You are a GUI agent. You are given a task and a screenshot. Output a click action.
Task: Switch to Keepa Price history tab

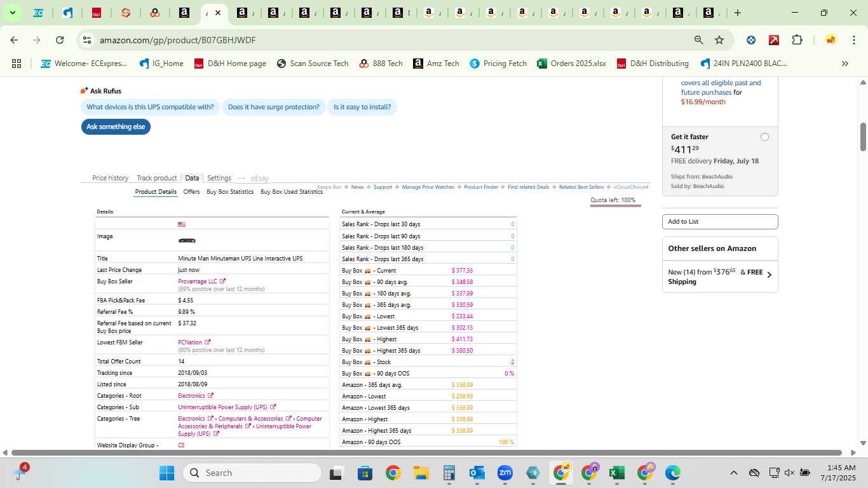point(110,178)
